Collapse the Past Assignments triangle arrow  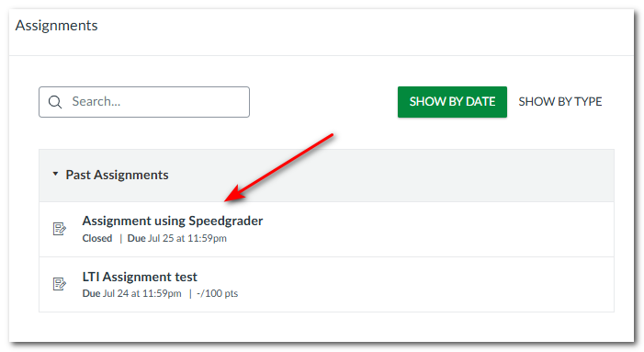(x=55, y=174)
